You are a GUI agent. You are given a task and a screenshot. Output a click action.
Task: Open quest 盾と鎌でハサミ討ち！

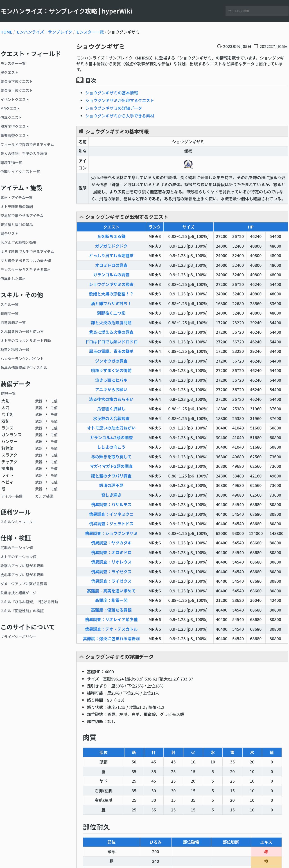point(111,304)
